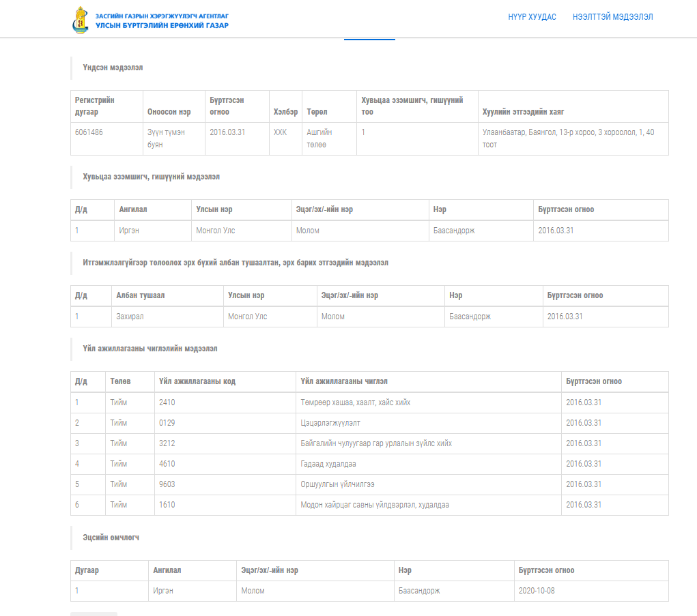Click activity code 9603 cell
The image size is (697, 616).
tap(167, 484)
